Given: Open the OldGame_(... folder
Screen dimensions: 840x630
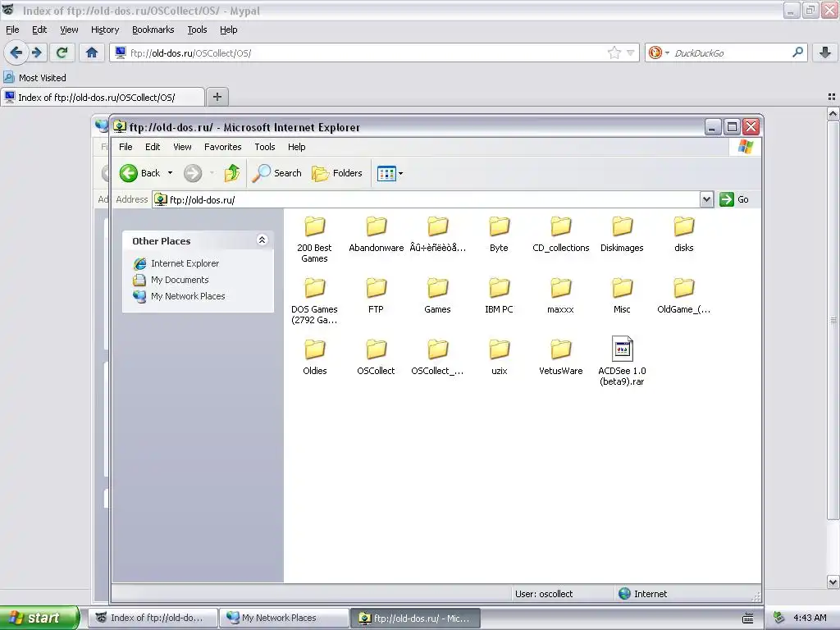Looking at the screenshot, I should 683,295.
